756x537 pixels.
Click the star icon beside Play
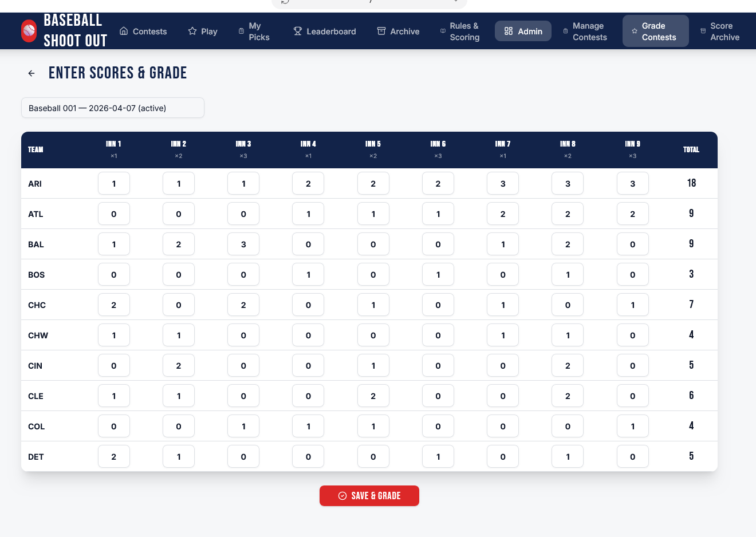coord(192,31)
